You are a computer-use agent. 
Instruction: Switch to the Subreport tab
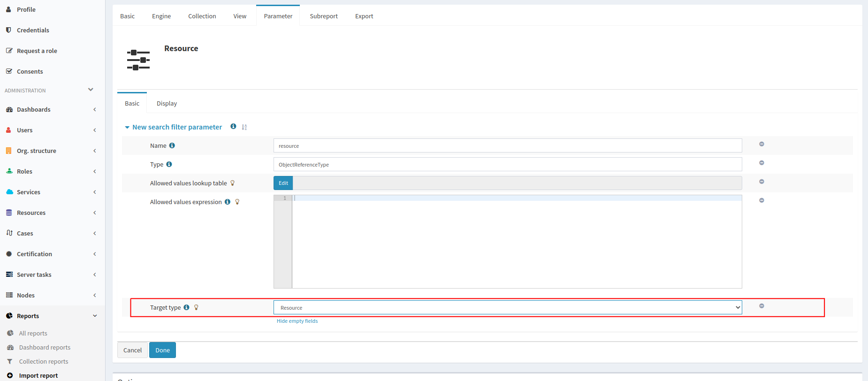point(324,16)
